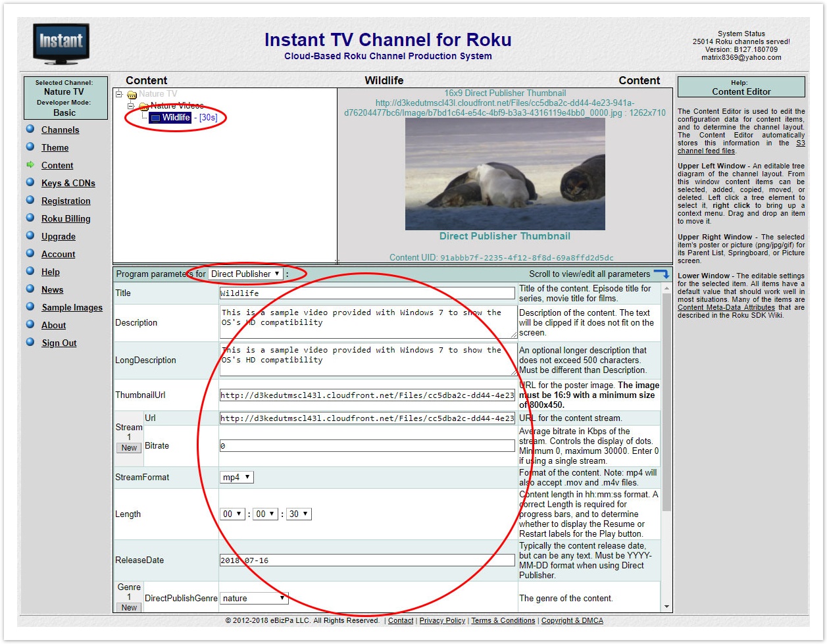Open the Terms & Conditions footer link
This screenshot has height=644, width=827.
coord(503,620)
